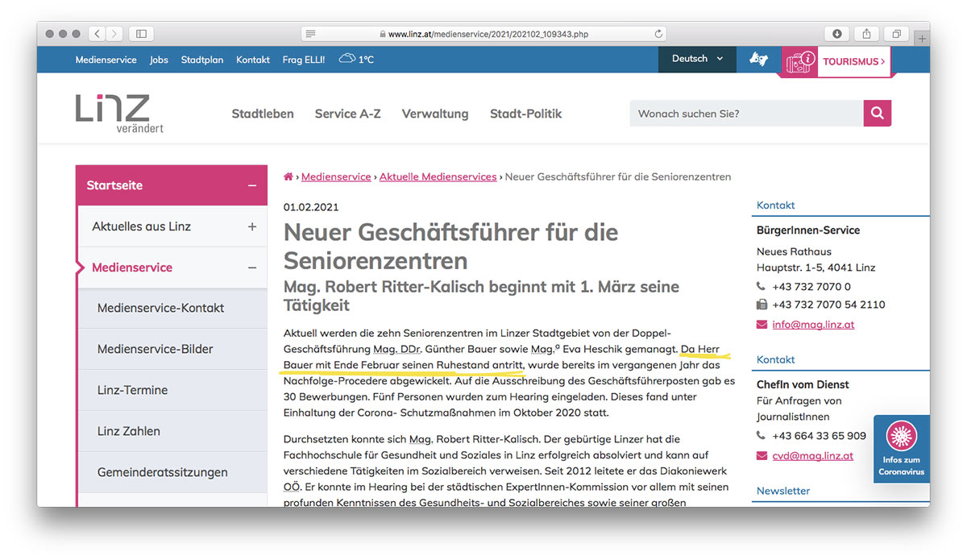Screen dimensions: 967x560
Task: Open the Deutsch language dropdown
Action: [x=697, y=59]
